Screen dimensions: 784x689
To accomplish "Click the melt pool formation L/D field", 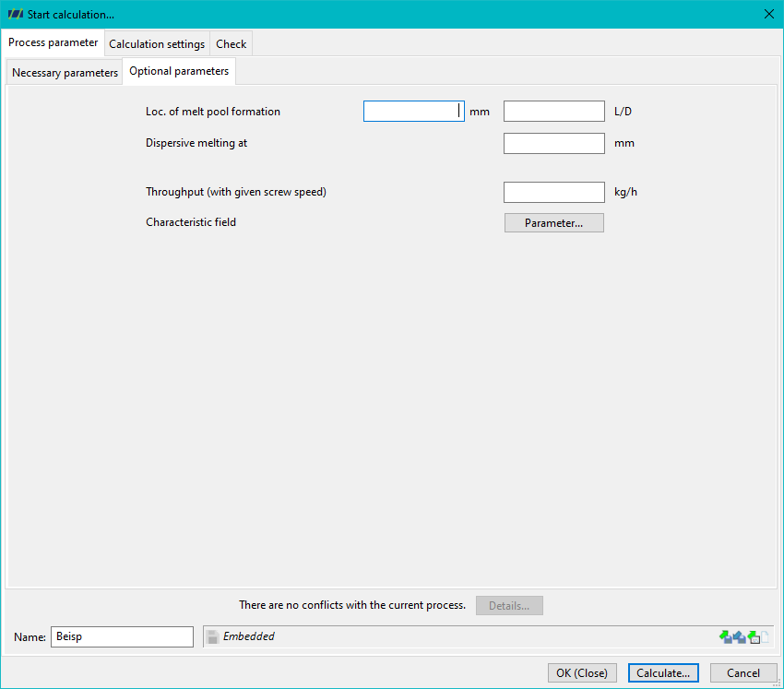I will 554,111.
